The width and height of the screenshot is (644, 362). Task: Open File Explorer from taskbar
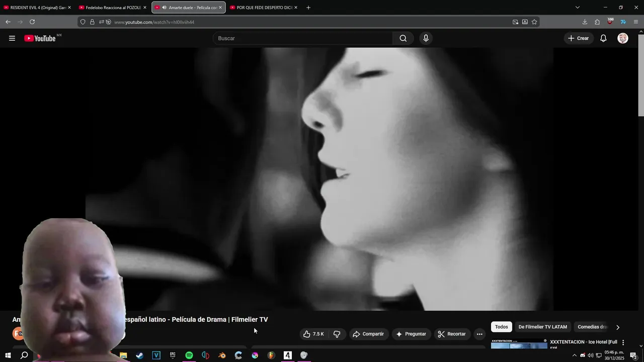click(x=123, y=355)
